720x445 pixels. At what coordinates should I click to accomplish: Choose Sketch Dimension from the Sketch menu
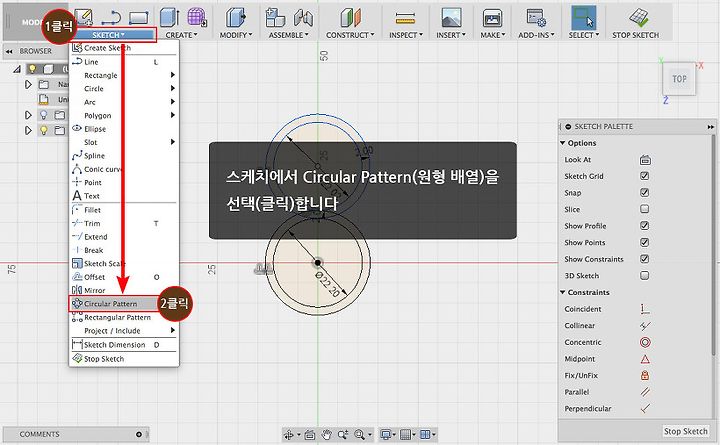click(124, 344)
